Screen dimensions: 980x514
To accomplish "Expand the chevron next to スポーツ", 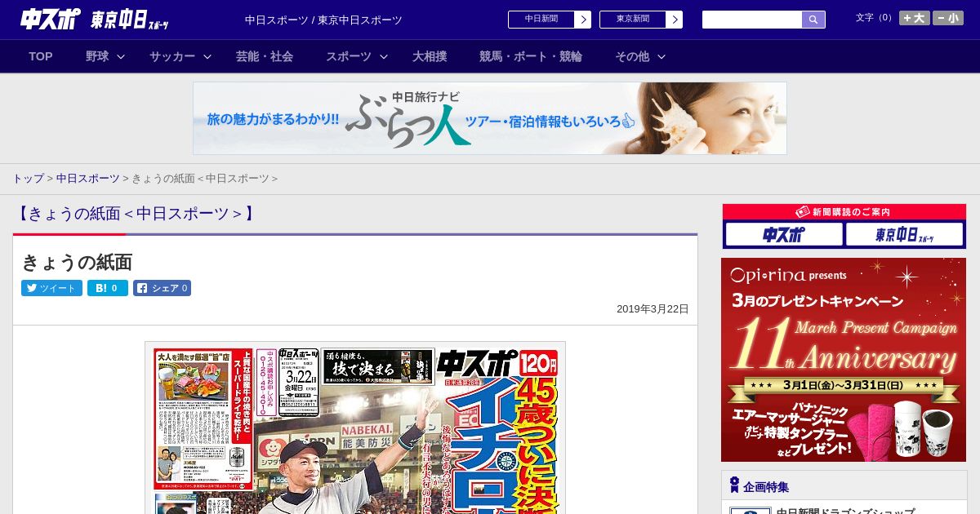I will pos(384,56).
